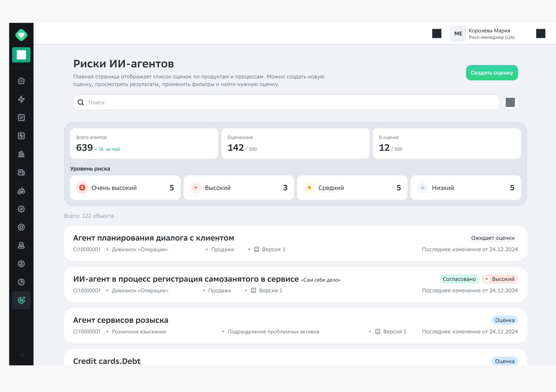The width and height of the screenshot is (556, 392).
Task: Click Уровень риска section heading
Action: pyautogui.click(x=90, y=169)
